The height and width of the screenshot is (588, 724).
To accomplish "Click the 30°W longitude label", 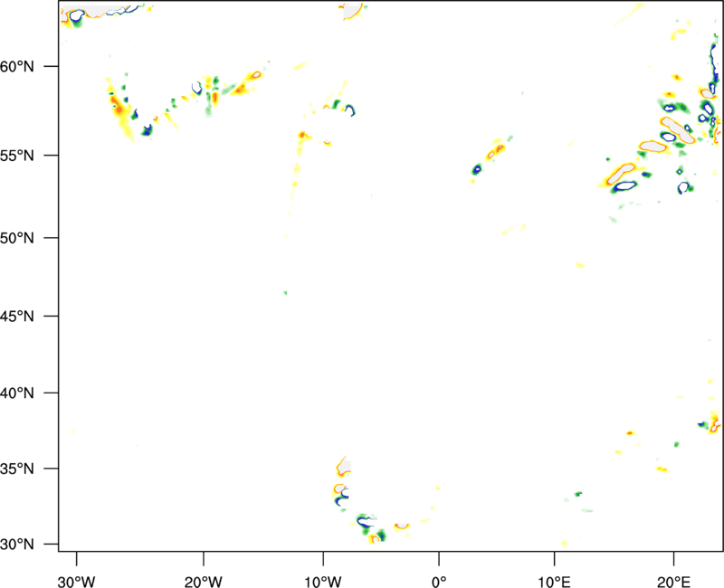I will pos(77,582).
